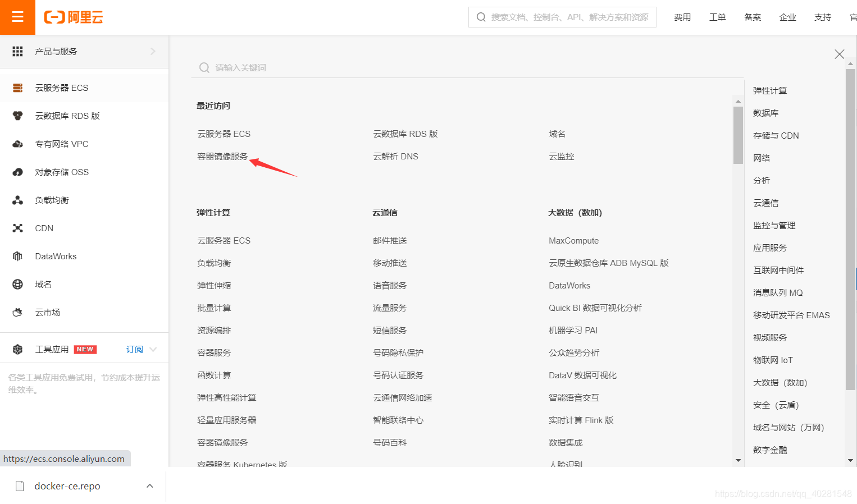This screenshot has width=857, height=504.
Task: Open 号码隐私保护 service
Action: [398, 352]
